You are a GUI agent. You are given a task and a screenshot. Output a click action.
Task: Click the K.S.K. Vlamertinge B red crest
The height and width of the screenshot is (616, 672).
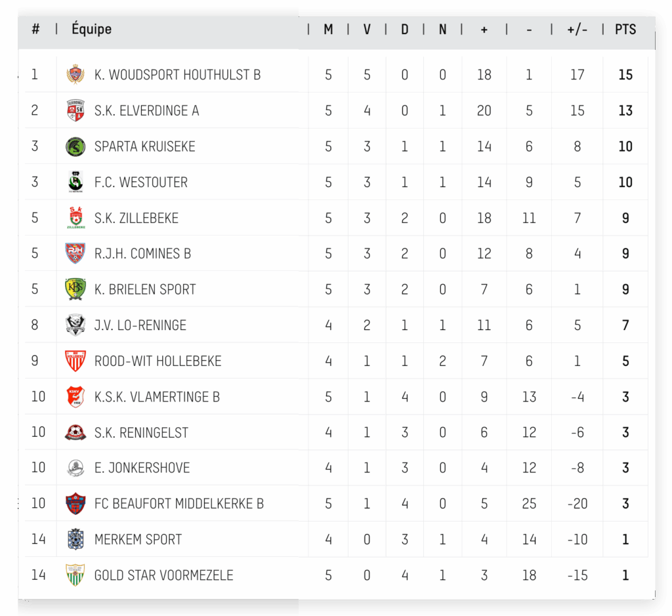tap(75, 397)
